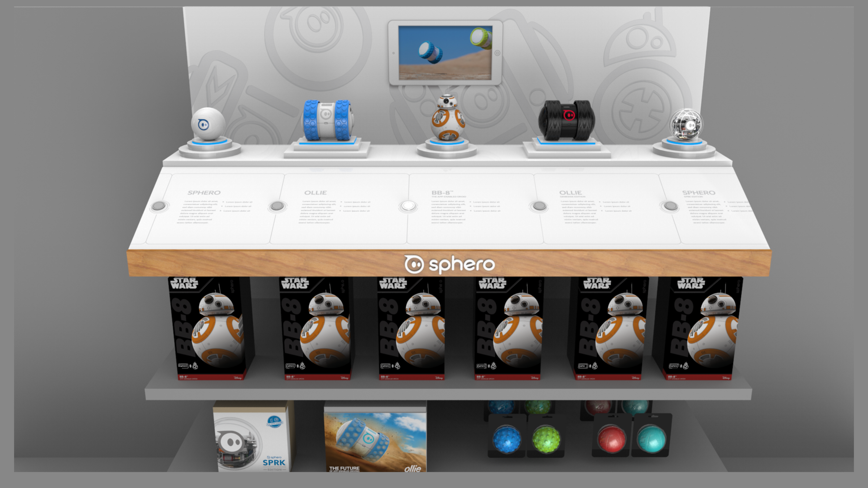
Task: Click the sphero logo icon on the wood panel
Action: click(414, 264)
